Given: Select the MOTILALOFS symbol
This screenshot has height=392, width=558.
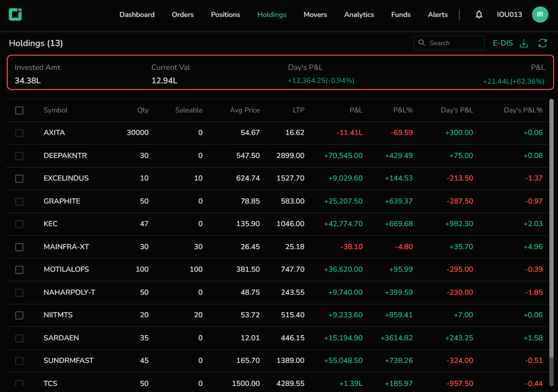Looking at the screenshot, I should click(x=66, y=269).
